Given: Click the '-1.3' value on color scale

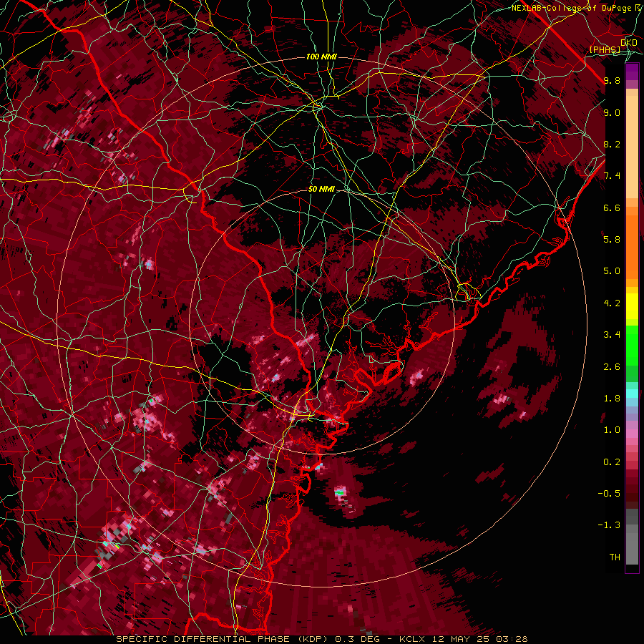Looking at the screenshot, I should pyautogui.click(x=609, y=525).
